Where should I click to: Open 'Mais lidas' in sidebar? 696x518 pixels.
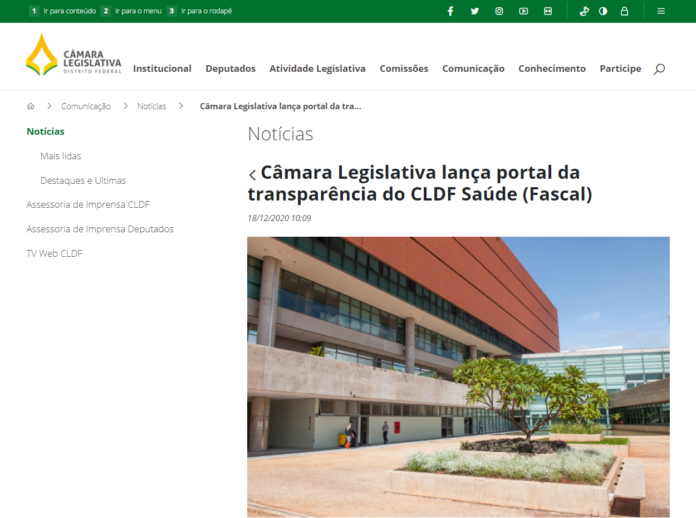61,156
